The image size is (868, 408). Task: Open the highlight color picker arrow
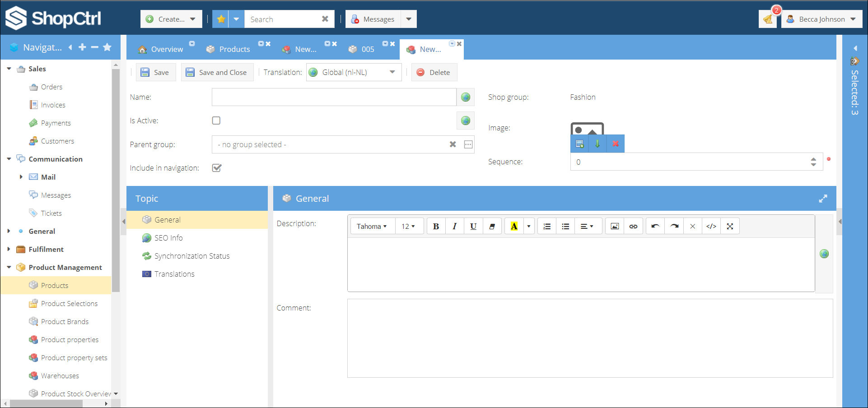(528, 226)
